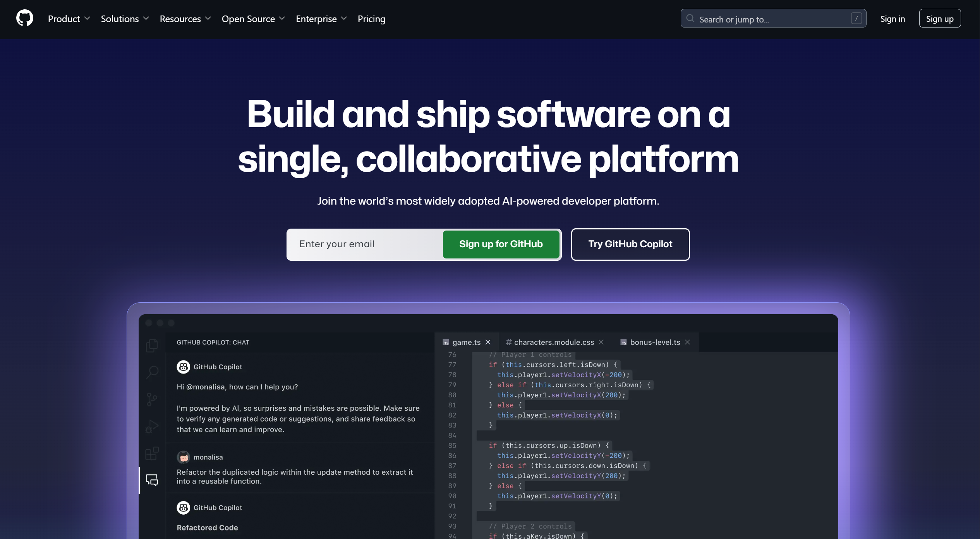
Task: Click the Try GitHub Copilot button
Action: (630, 244)
